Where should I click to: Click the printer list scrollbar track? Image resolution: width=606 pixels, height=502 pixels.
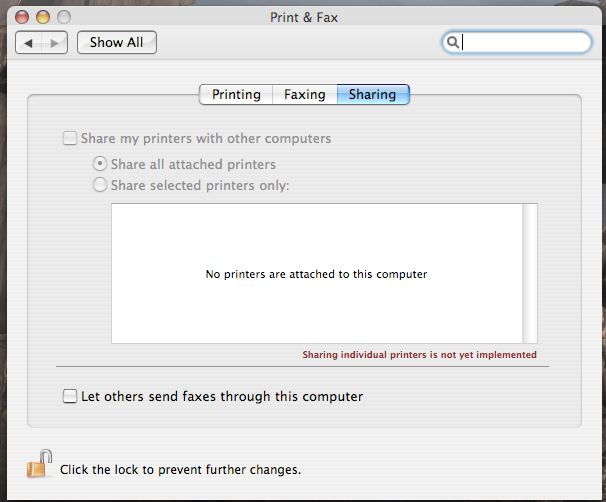[529, 273]
